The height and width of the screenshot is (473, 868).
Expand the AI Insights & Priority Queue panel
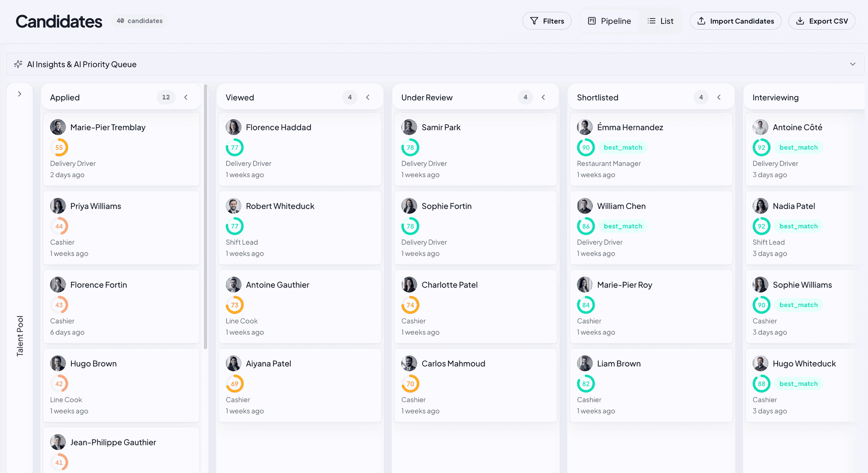853,64
